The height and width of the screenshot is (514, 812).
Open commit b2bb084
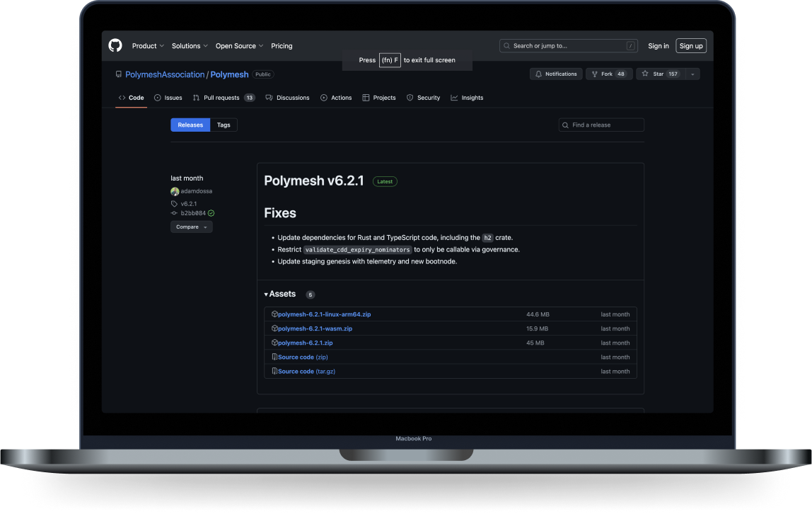tap(193, 214)
